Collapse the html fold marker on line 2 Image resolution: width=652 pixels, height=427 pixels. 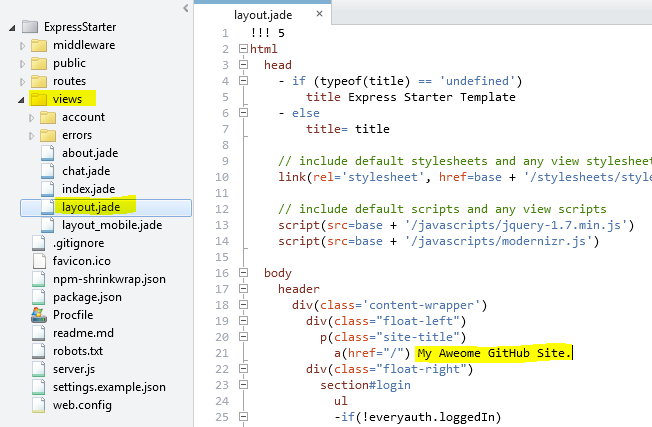pos(244,49)
